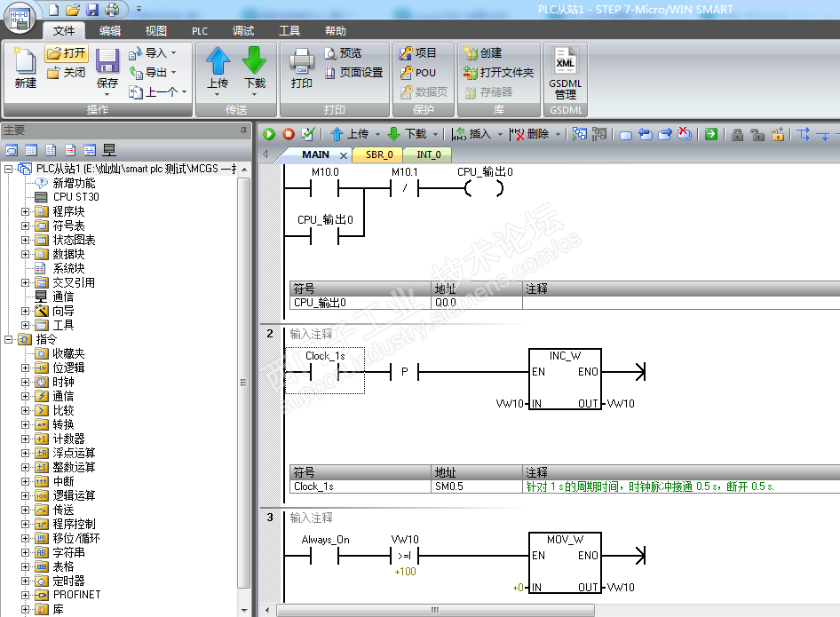Toggle bookmark icon in editor toolbar
This screenshot has width=840, height=617.
click(626, 135)
